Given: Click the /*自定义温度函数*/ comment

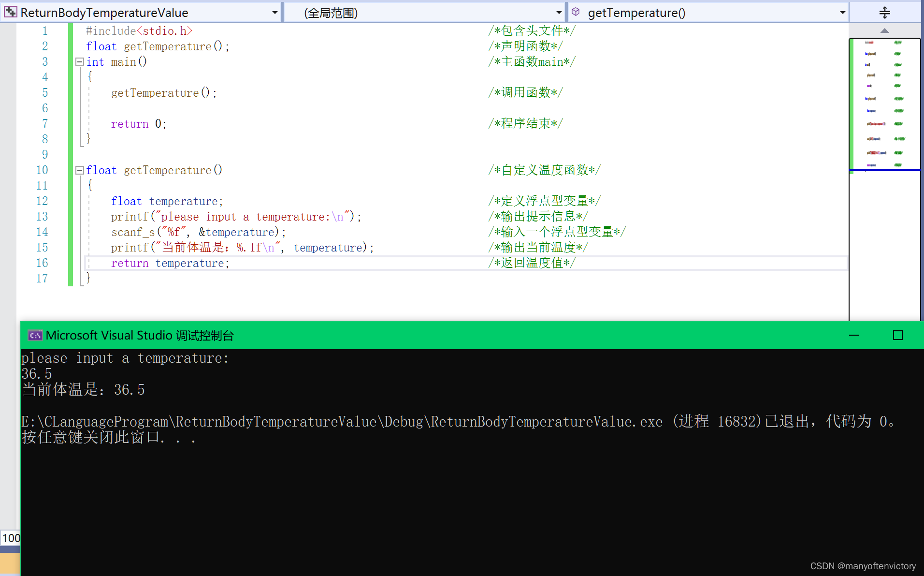Looking at the screenshot, I should pyautogui.click(x=544, y=170).
